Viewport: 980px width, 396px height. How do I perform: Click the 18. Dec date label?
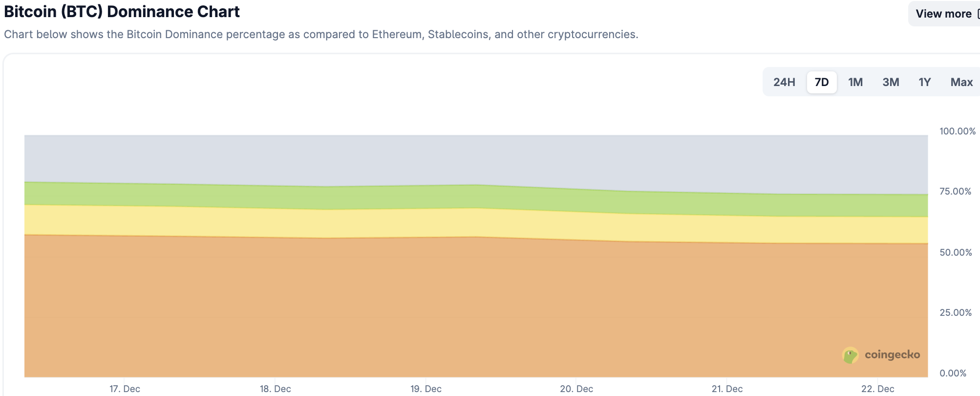[275, 389]
